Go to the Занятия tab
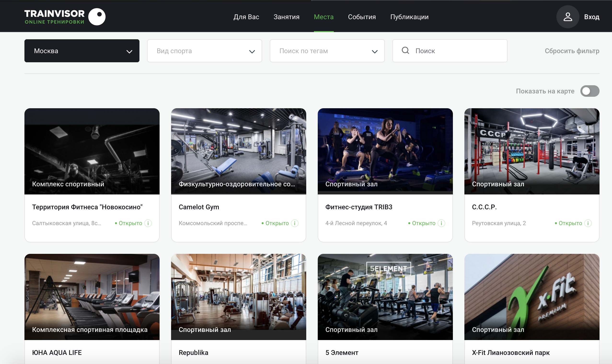This screenshot has height=364, width=612. point(286,17)
